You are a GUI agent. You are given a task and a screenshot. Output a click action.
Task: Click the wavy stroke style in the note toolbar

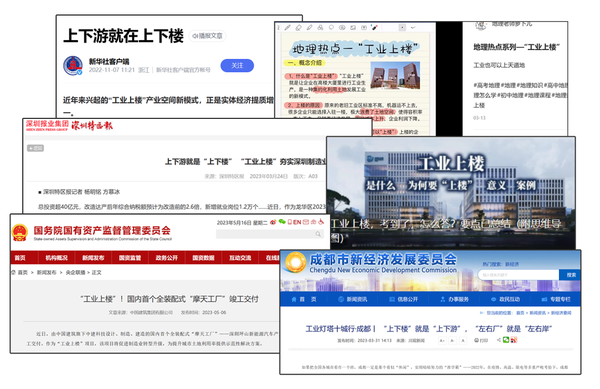click(413, 28)
